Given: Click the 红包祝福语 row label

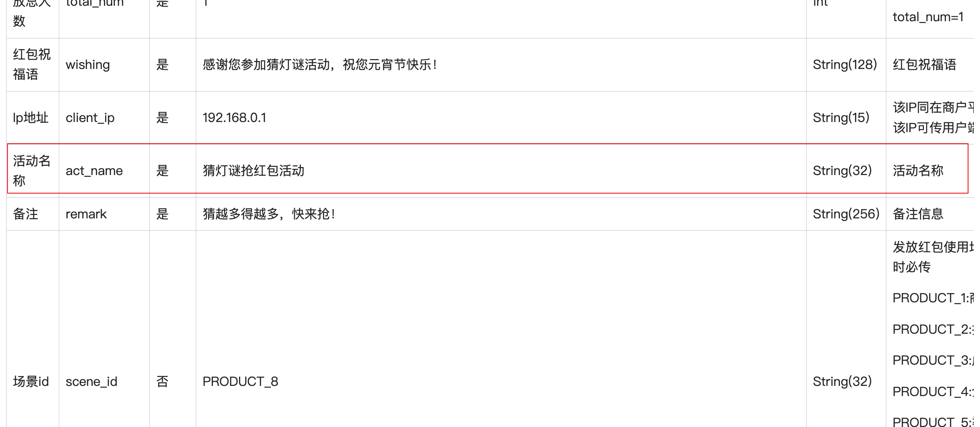Looking at the screenshot, I should pos(32,65).
